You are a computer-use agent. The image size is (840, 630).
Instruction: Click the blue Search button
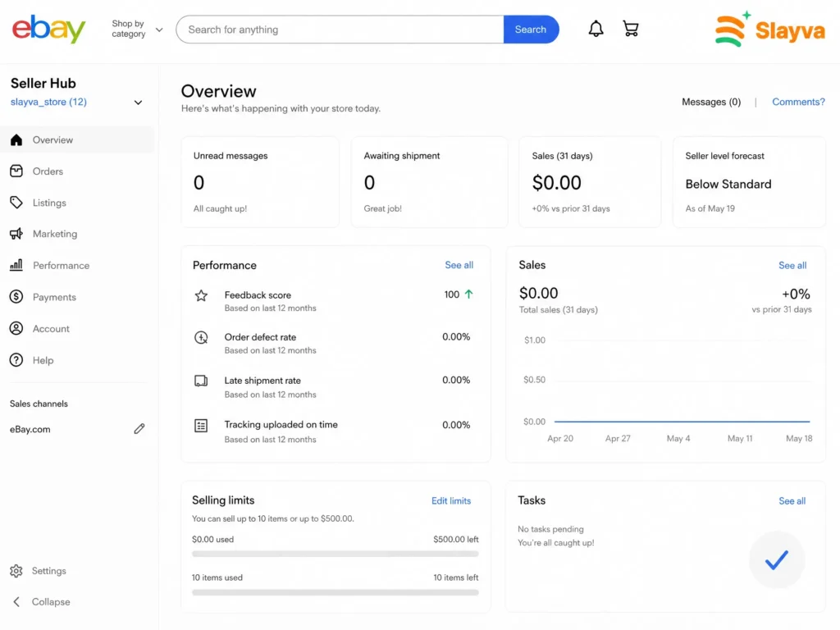tap(531, 30)
